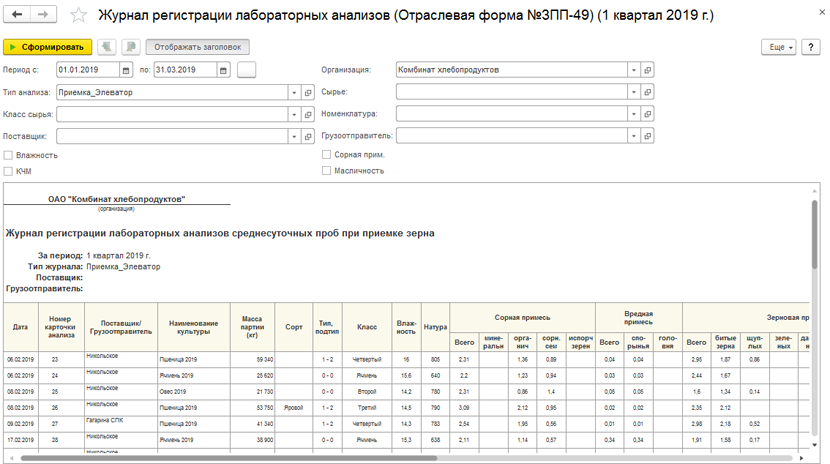This screenshot has width=830, height=464.
Task: Tick the КЧМ checkbox
Action: click(8, 171)
